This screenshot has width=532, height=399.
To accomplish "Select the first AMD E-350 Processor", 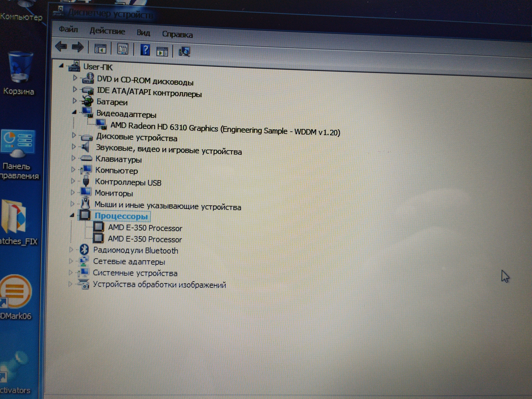I will coord(145,228).
